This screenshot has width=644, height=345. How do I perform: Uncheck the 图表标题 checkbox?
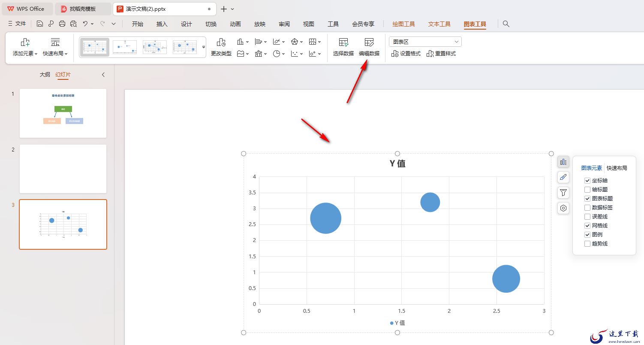pyautogui.click(x=587, y=199)
